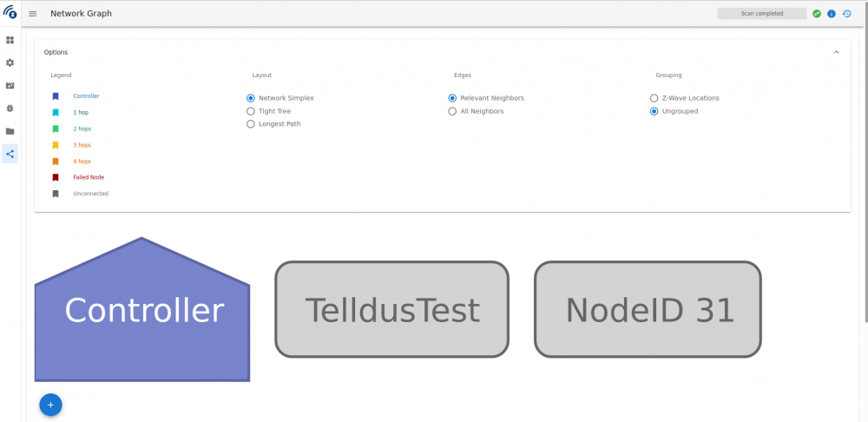This screenshot has width=868, height=422.
Task: Select the Controller node in graph
Action: point(142,313)
